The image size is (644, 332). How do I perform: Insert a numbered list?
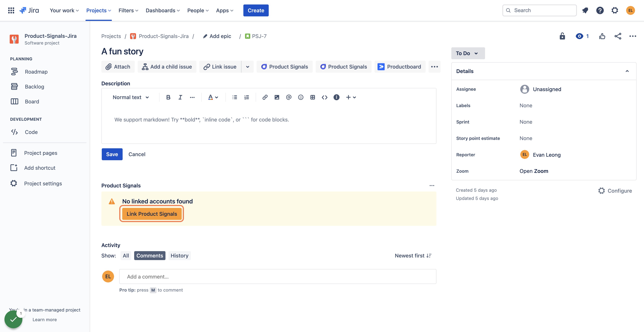pos(247,97)
